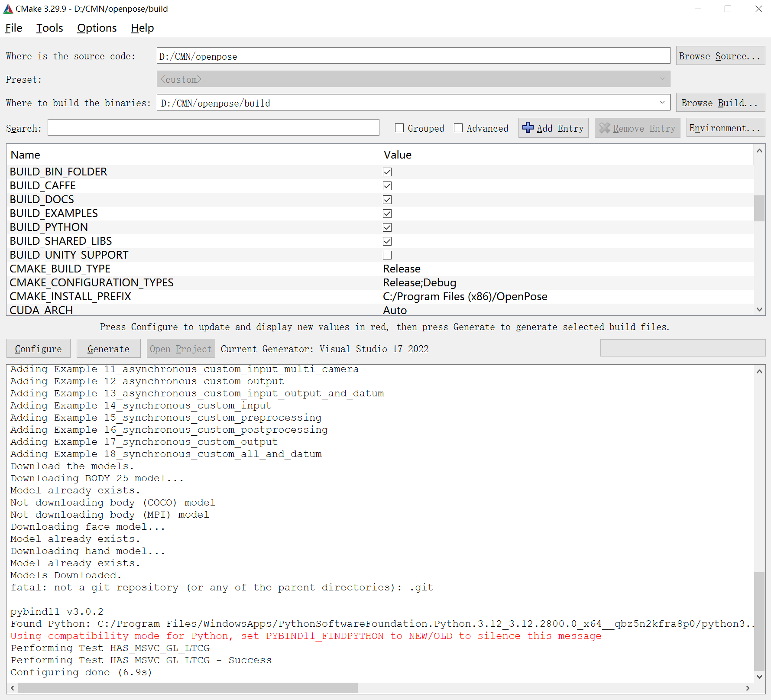Enable the Advanced checkbox

(458, 128)
